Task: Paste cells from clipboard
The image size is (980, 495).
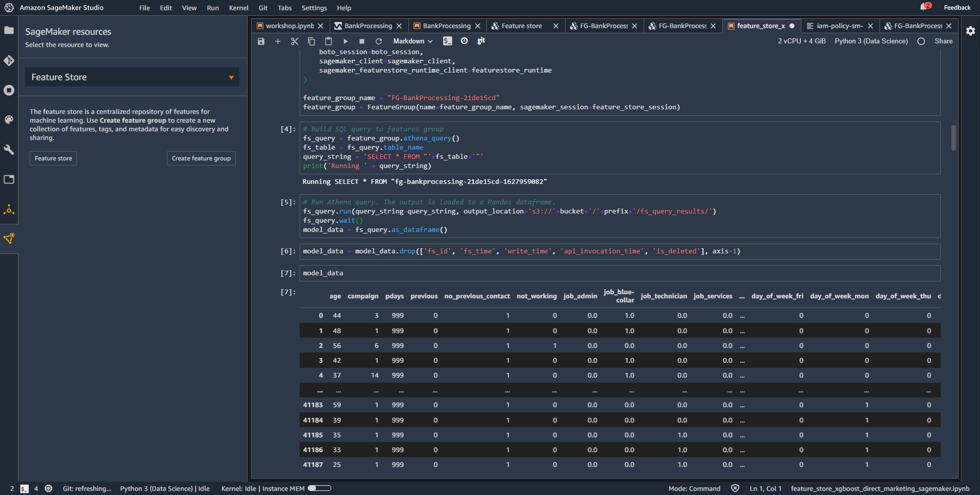Action: pos(328,41)
